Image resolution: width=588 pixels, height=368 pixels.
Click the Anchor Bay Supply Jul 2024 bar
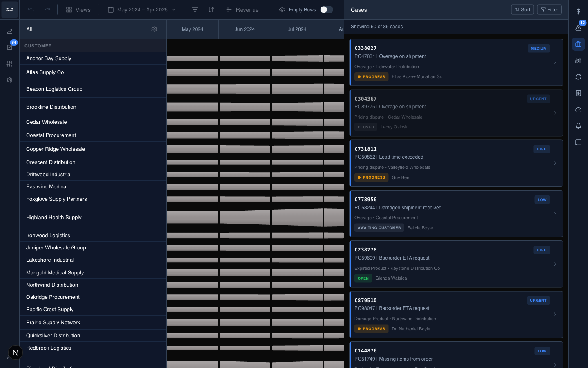click(297, 58)
